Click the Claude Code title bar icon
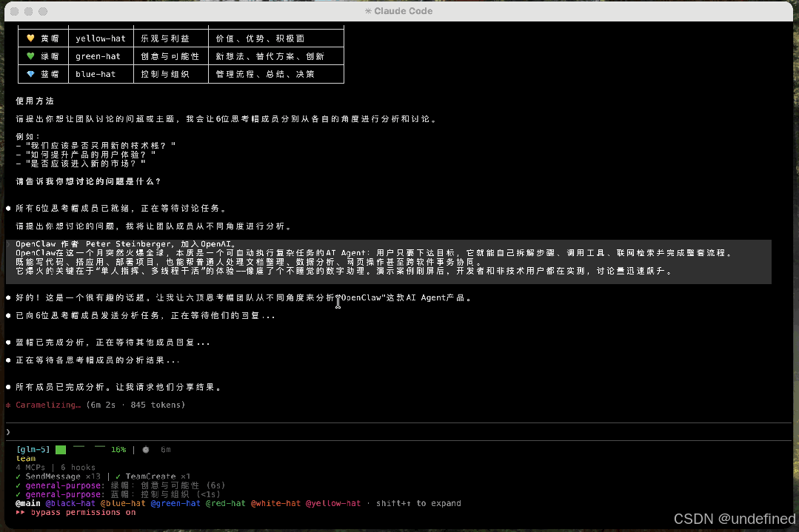Viewport: 799px width, 532px height. pyautogui.click(x=368, y=11)
